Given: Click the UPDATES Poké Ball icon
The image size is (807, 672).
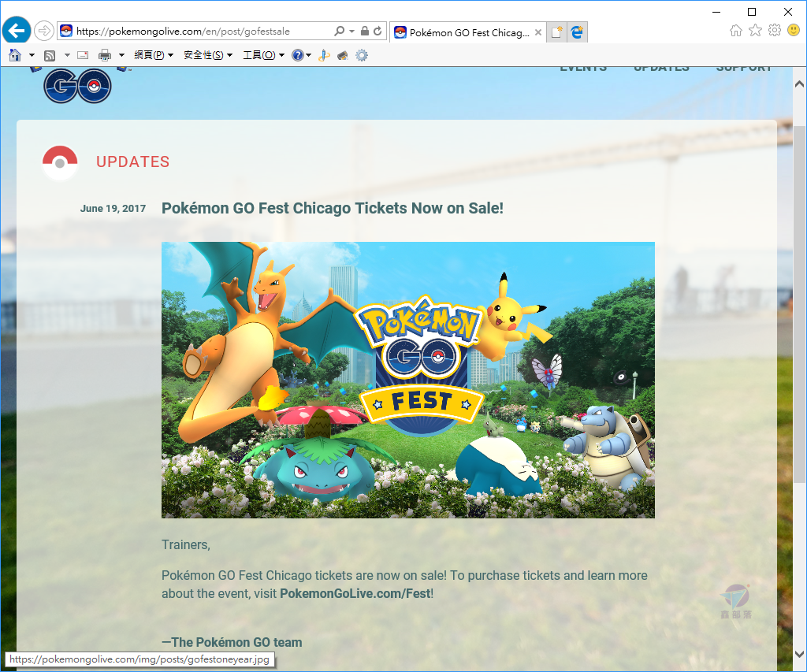Looking at the screenshot, I should [60, 163].
